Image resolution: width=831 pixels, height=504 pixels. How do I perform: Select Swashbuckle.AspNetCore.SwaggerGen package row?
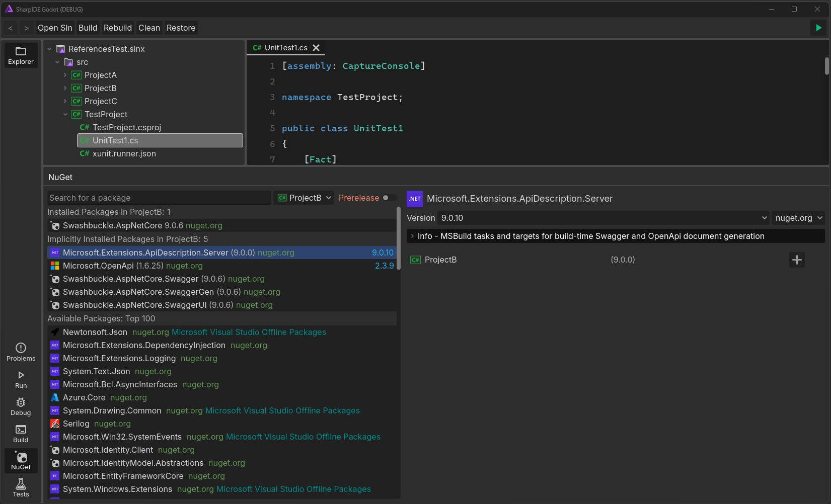222,292
